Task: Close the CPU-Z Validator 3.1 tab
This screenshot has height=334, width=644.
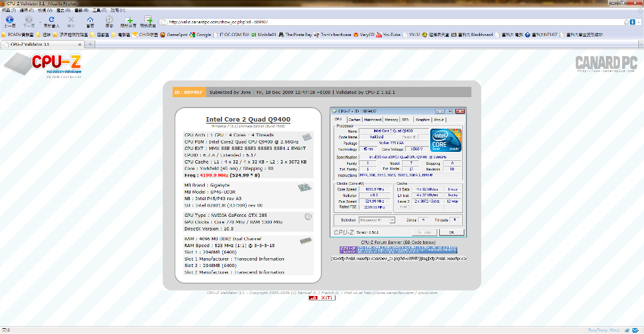Action: coord(80,44)
